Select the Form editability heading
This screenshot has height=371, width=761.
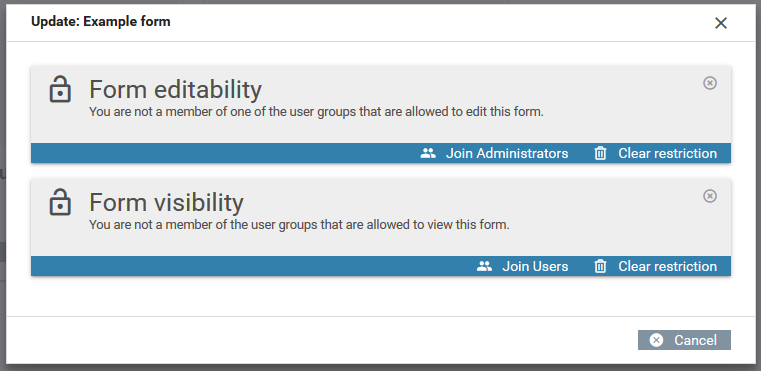pyautogui.click(x=175, y=89)
